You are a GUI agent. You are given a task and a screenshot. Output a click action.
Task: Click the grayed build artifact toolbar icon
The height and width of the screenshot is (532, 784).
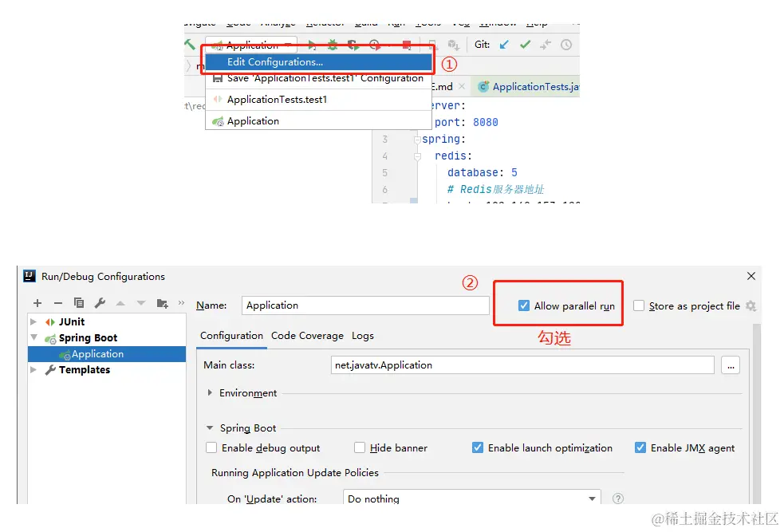pyautogui.click(x=454, y=45)
